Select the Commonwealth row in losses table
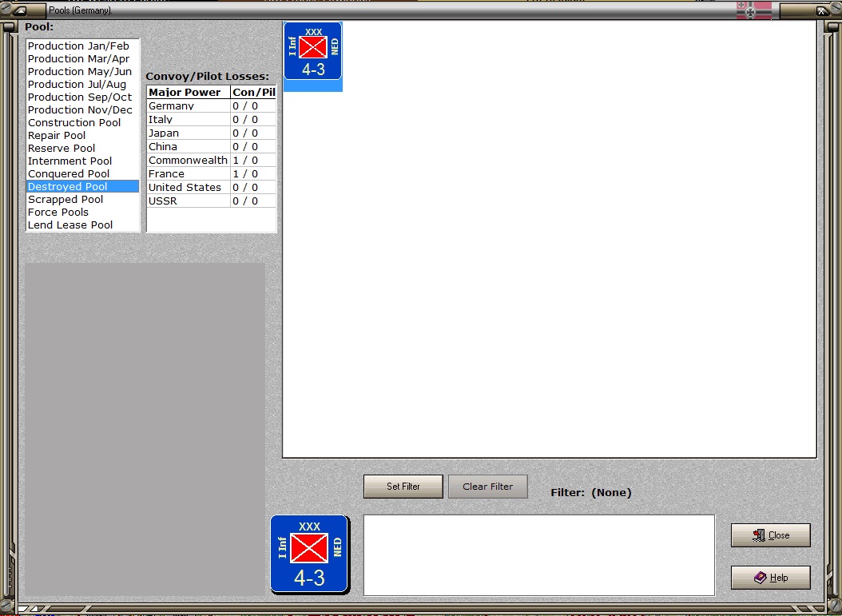The width and height of the screenshot is (842, 616). pos(212,161)
